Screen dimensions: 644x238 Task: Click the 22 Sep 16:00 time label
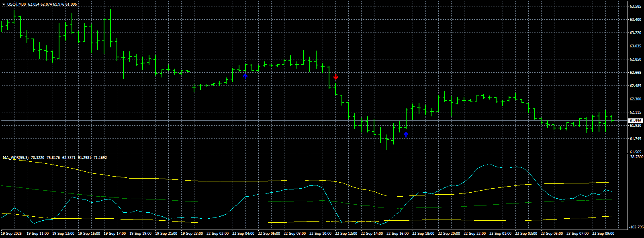[397, 233]
